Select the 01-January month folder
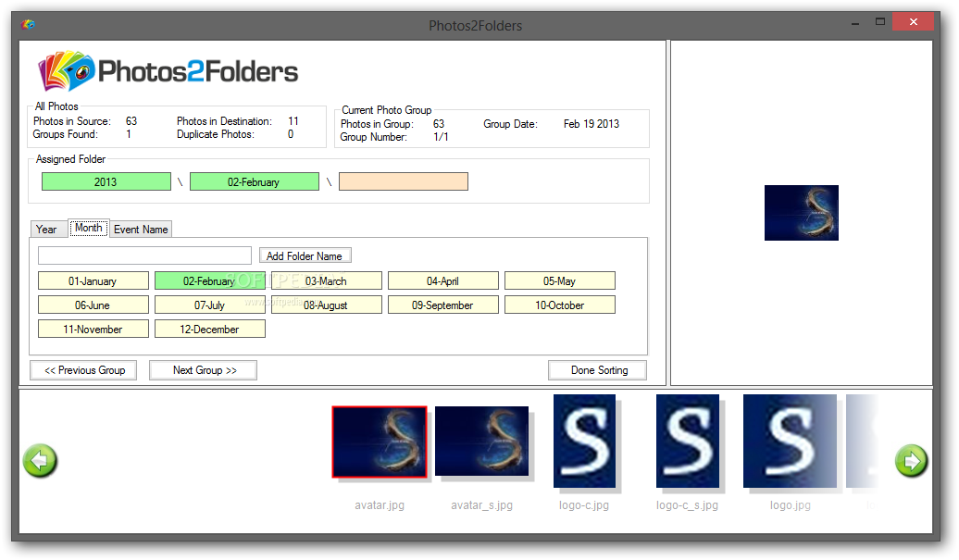 (93, 280)
